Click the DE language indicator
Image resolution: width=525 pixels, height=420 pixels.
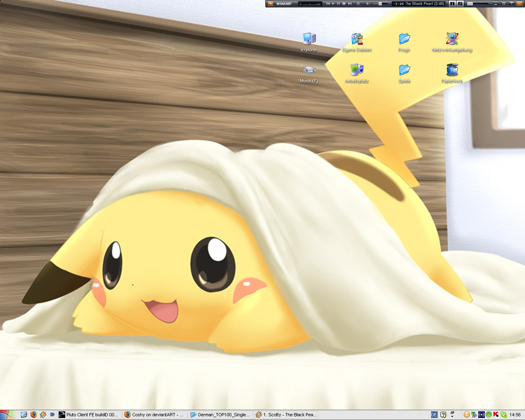434,415
